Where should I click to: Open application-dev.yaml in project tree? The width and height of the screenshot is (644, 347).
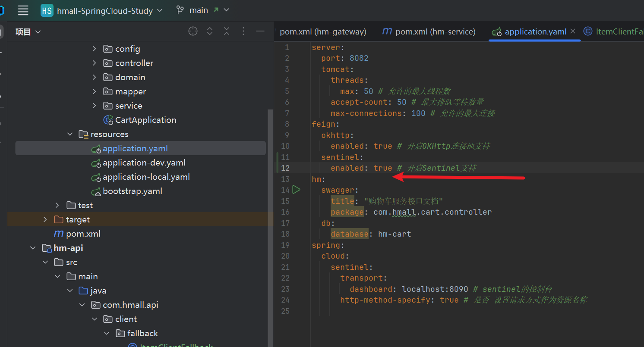[144, 163]
